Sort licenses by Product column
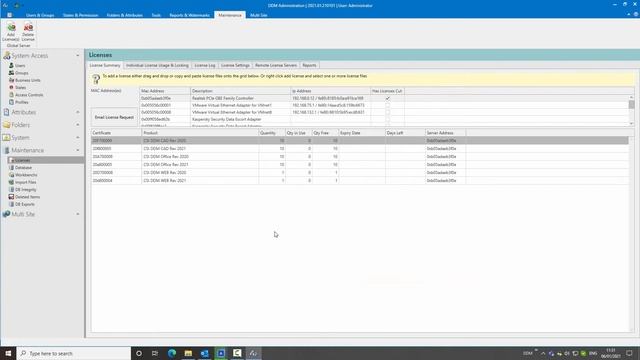Screen dimensions: 640x360 [200, 133]
